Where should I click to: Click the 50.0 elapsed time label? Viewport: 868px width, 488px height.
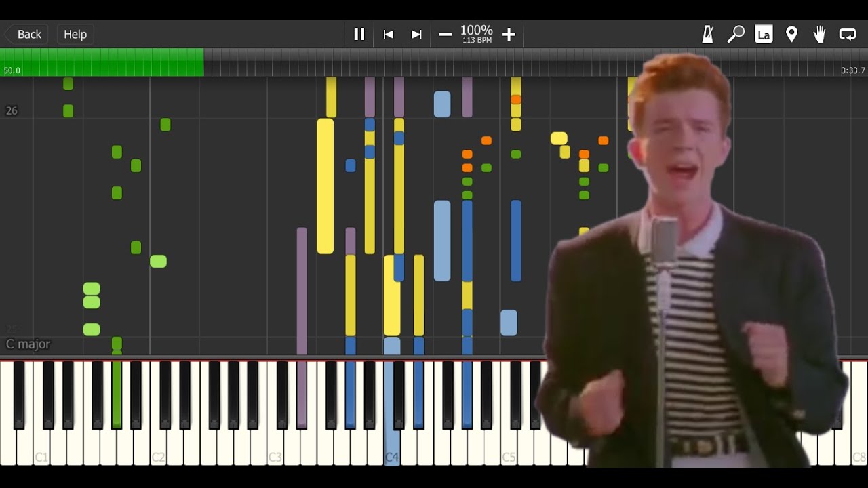[12, 70]
